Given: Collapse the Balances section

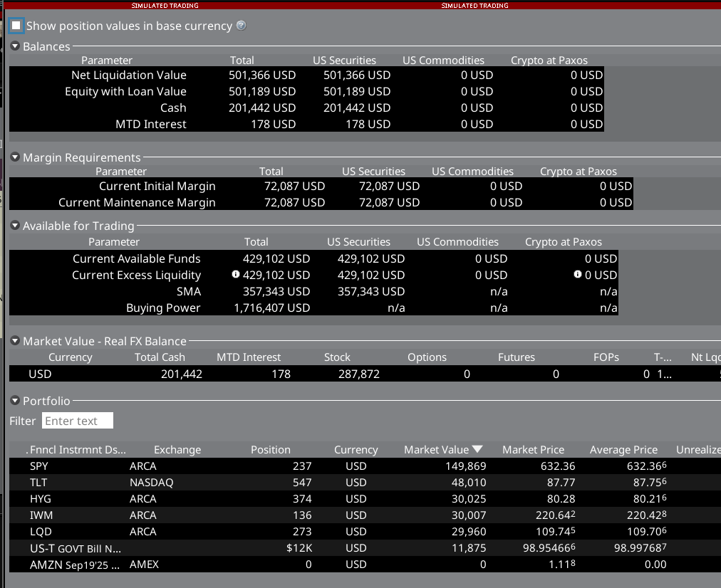Looking at the screenshot, I should click(x=15, y=46).
